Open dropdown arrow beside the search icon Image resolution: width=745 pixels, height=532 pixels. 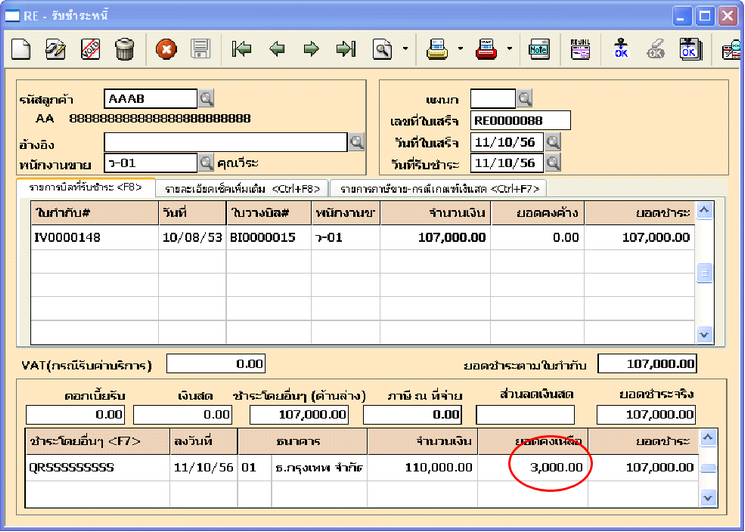405,48
